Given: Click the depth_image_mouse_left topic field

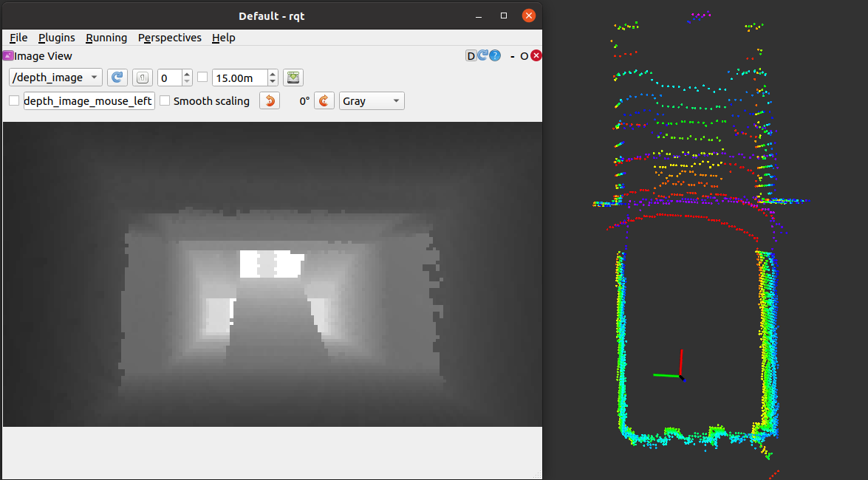Looking at the screenshot, I should 89,101.
